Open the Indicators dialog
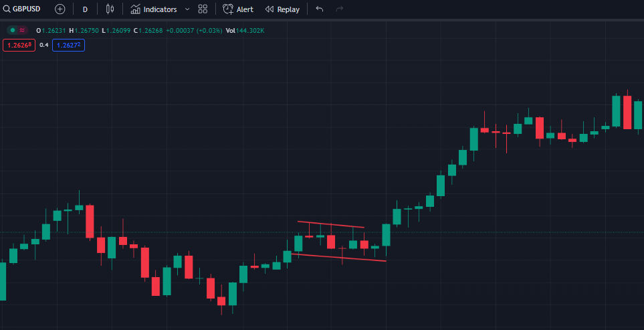 coord(154,9)
